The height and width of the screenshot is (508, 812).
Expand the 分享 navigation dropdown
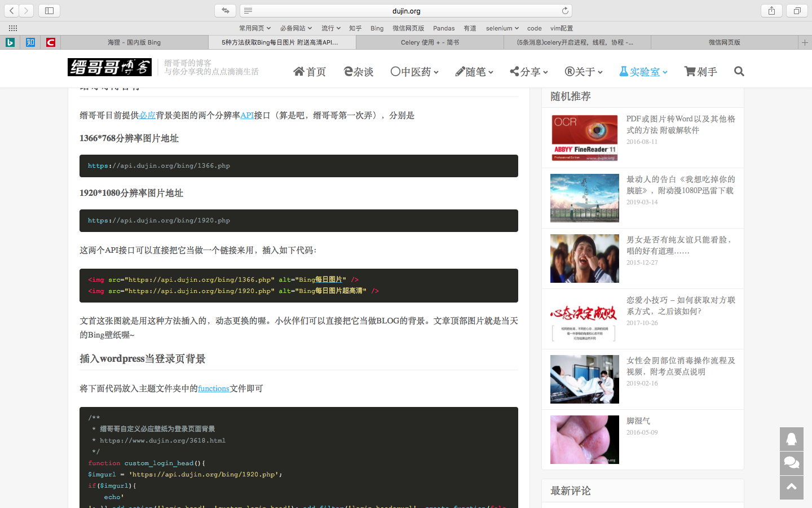point(529,72)
